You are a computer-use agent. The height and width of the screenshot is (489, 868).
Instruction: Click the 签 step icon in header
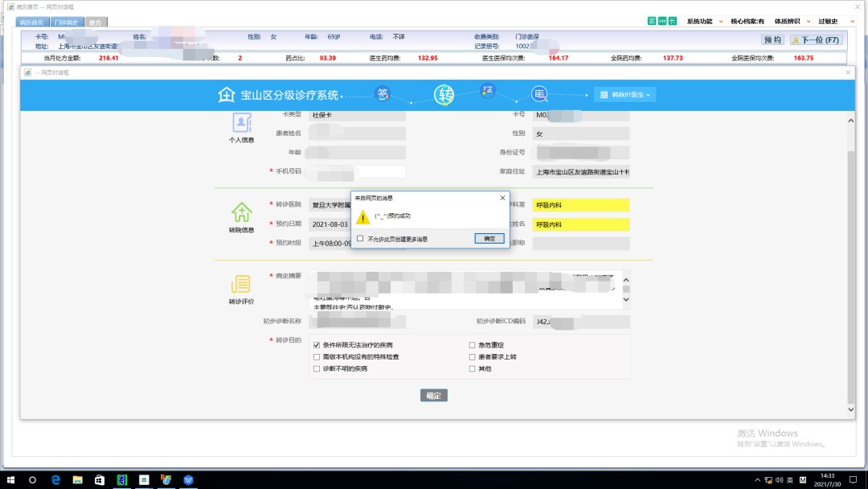point(383,94)
